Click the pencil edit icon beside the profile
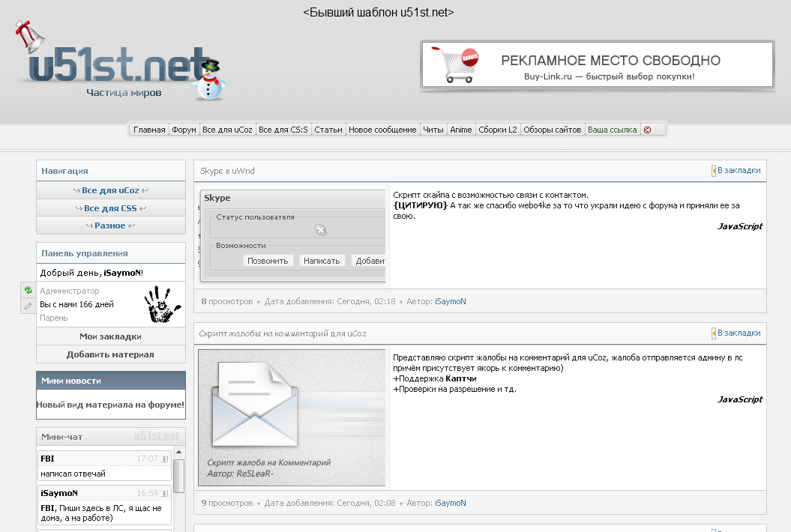The image size is (791, 532). click(28, 306)
